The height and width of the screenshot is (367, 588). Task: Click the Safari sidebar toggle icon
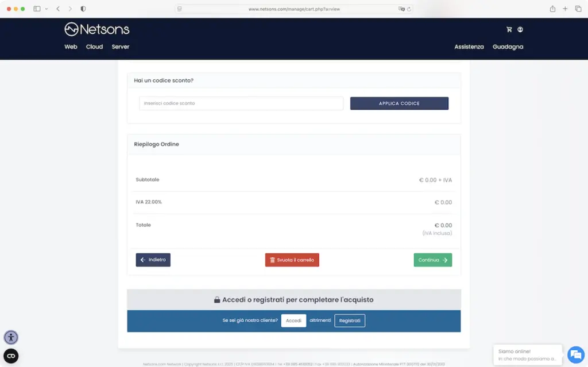pos(37,9)
